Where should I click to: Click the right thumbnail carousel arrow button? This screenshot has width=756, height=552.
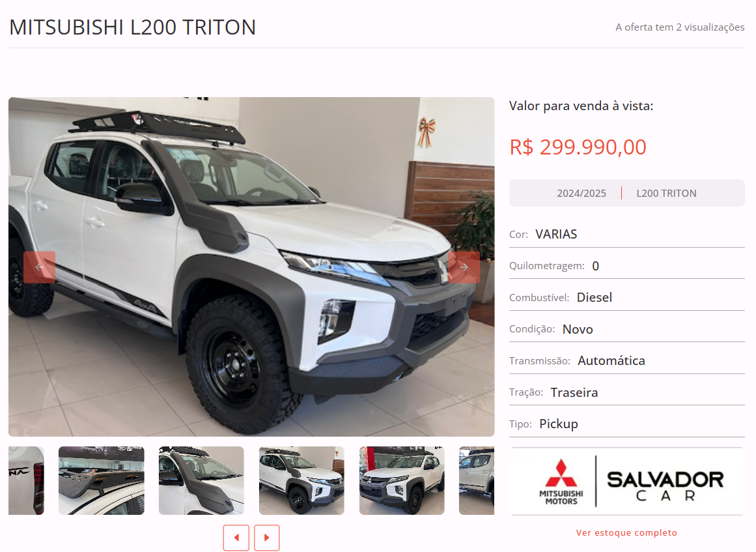tap(266, 538)
